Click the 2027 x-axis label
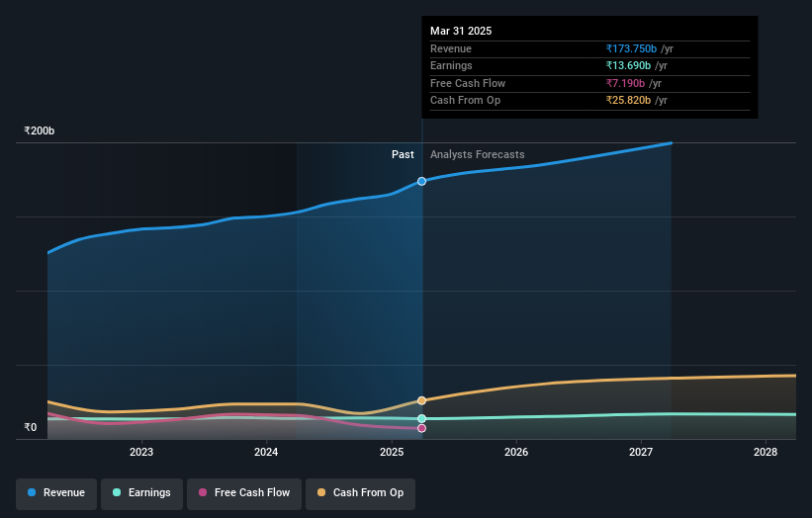Screen dimensions: 812x518 point(641,452)
